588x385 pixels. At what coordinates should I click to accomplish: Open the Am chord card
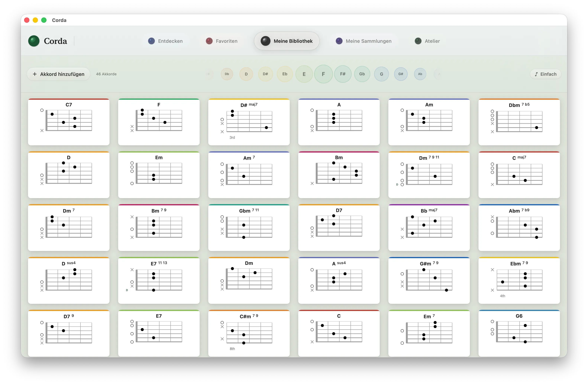coord(429,122)
